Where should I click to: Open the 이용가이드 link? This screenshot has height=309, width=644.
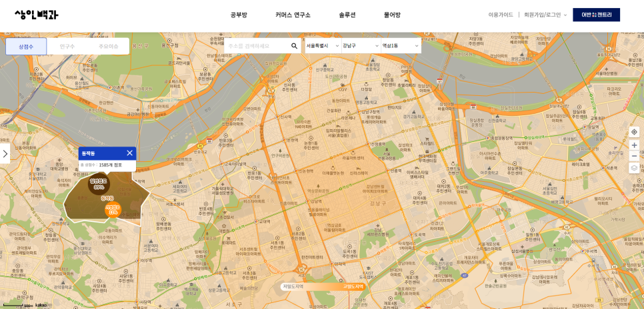(501, 15)
